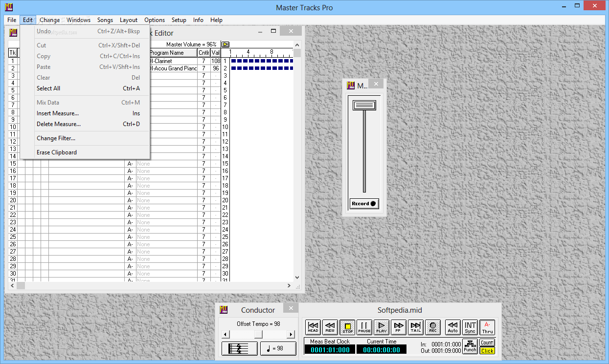Click the In point value 0001:01:000
This screenshot has width=609, height=364.
click(446, 344)
